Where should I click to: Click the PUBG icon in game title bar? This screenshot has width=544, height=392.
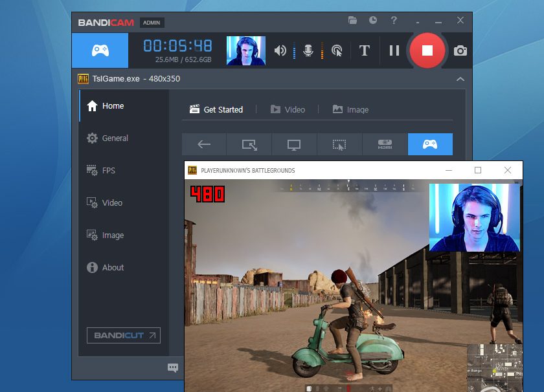[x=192, y=170]
